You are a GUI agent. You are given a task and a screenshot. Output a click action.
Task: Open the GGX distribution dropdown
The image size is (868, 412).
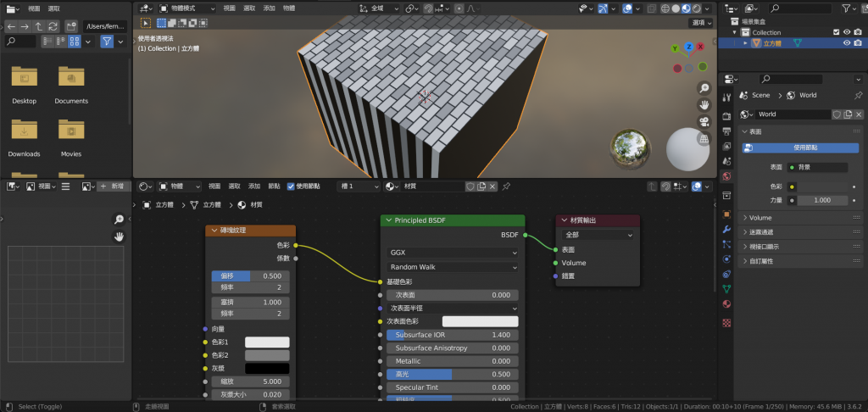click(x=453, y=253)
